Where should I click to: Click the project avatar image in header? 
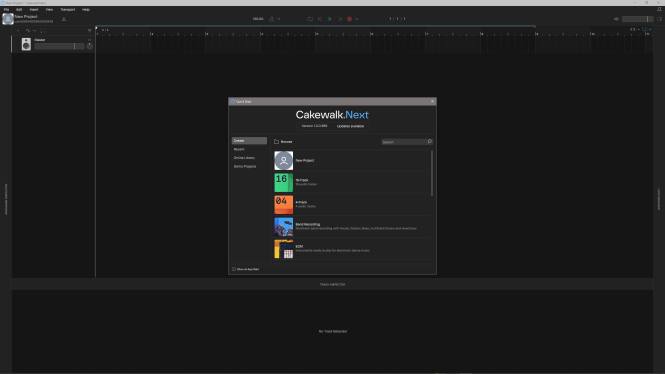pos(8,19)
